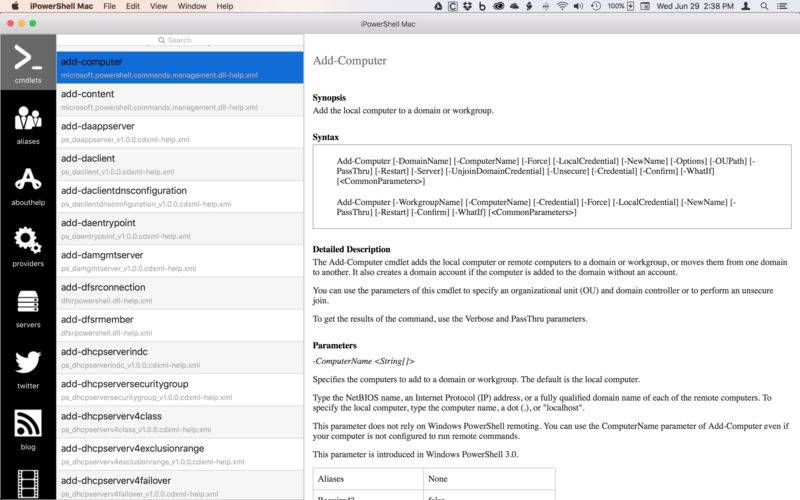This screenshot has width=800, height=500.
Task: Click the battery 100% indicator
Action: 621,6
